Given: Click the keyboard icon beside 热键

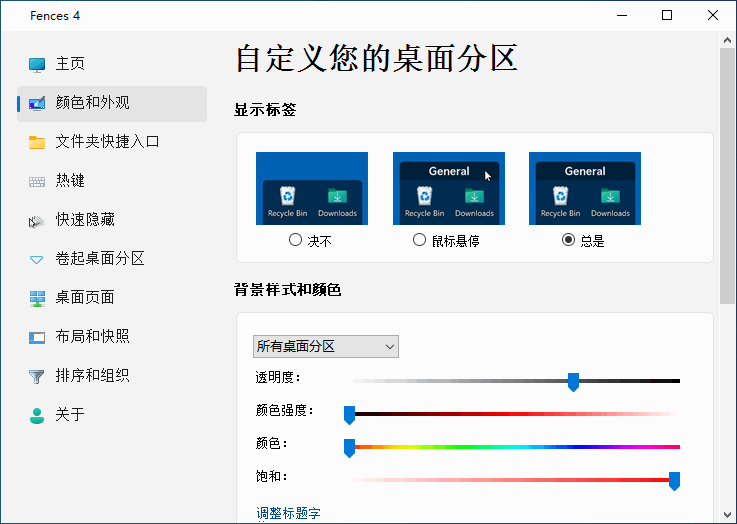Looking at the screenshot, I should tap(37, 182).
